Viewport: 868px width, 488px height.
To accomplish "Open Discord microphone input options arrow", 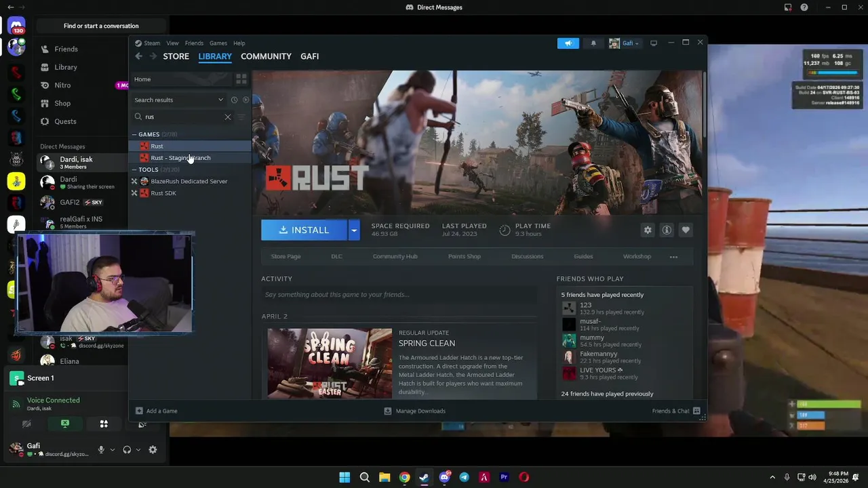I will click(x=113, y=449).
